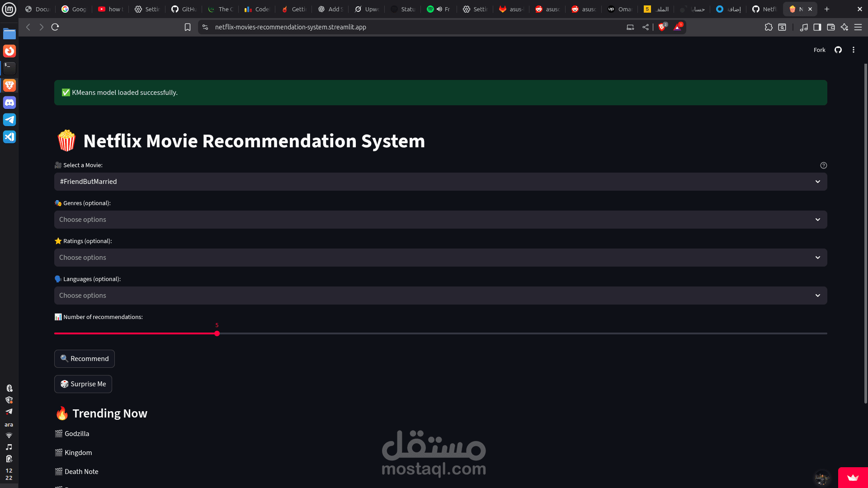Go back to previous page
The height and width of the screenshot is (488, 868).
tap(28, 27)
